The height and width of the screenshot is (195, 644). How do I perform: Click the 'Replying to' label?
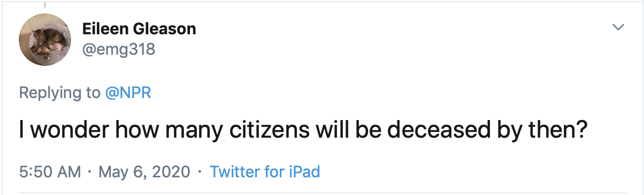pyautogui.click(x=59, y=93)
